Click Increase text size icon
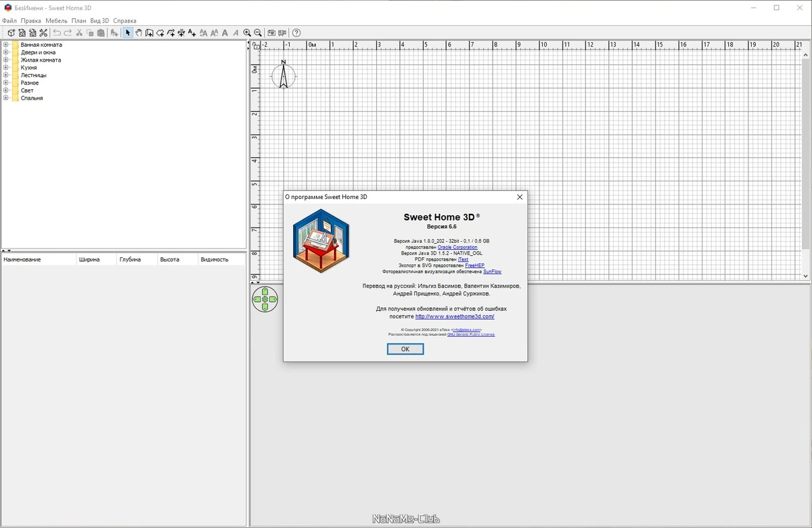 click(203, 32)
